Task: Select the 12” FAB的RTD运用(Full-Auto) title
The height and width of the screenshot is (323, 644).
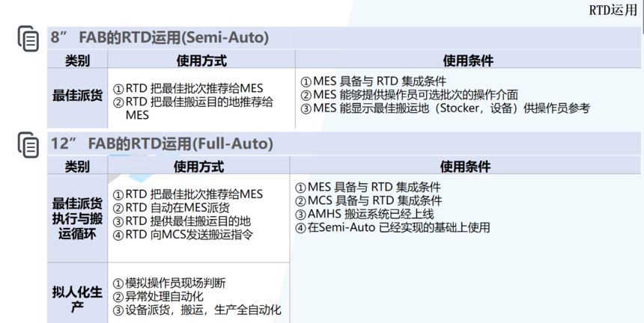Action: point(162,144)
